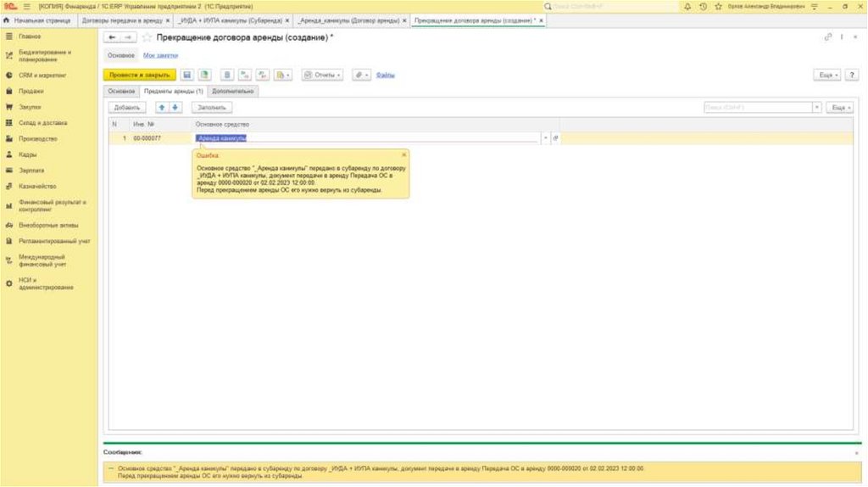The height and width of the screenshot is (487, 868).
Task: Open the Закупки section
Action: 30,107
